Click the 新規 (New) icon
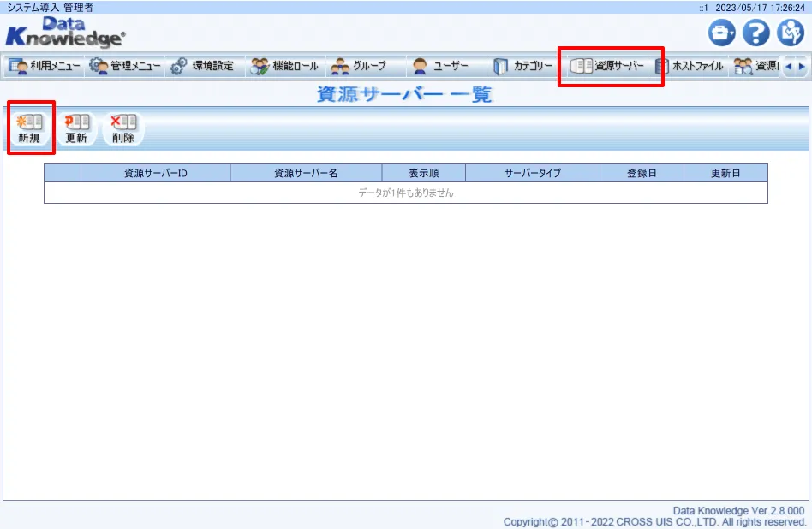The width and height of the screenshot is (812, 529). point(30,127)
